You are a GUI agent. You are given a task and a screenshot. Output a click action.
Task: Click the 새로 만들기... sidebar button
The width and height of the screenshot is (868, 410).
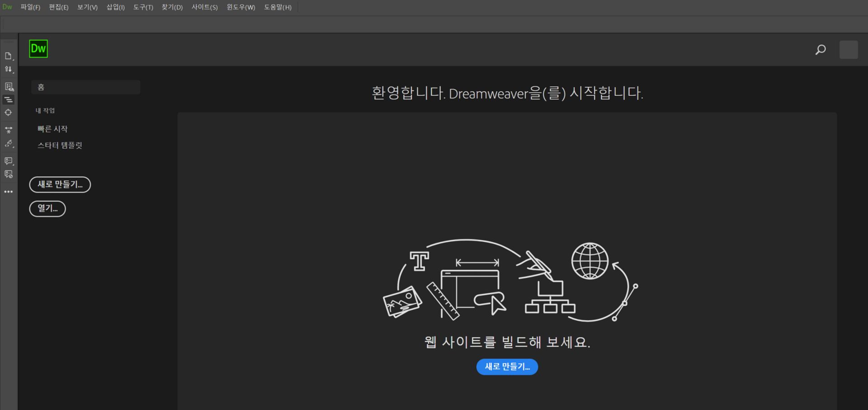click(60, 184)
